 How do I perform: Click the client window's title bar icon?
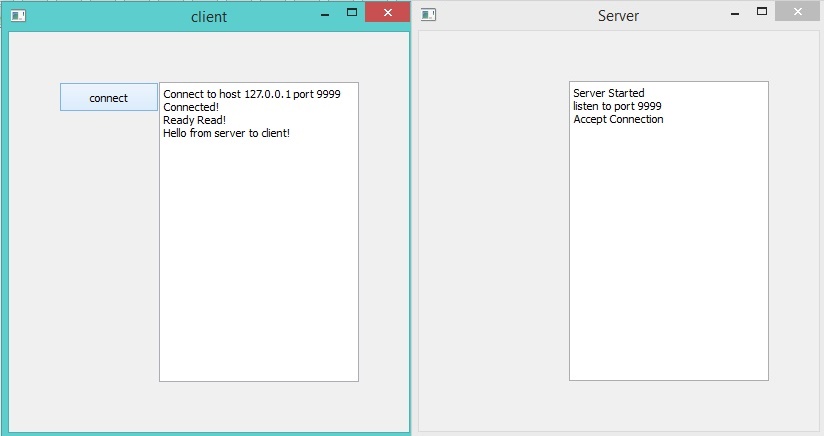point(18,15)
